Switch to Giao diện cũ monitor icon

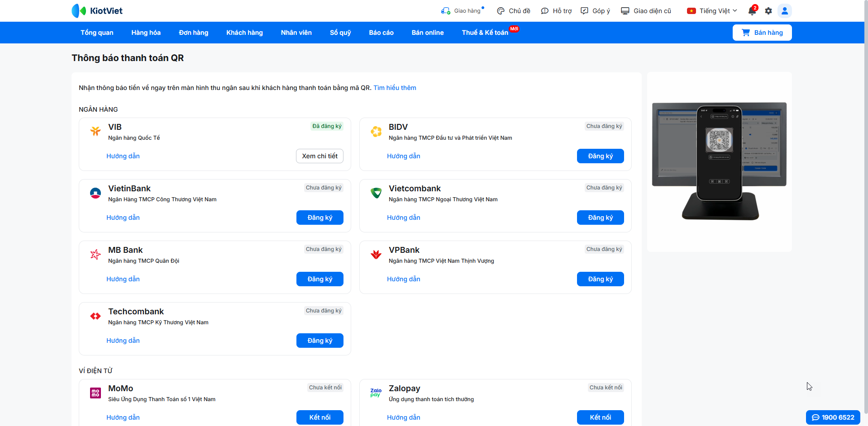click(625, 11)
